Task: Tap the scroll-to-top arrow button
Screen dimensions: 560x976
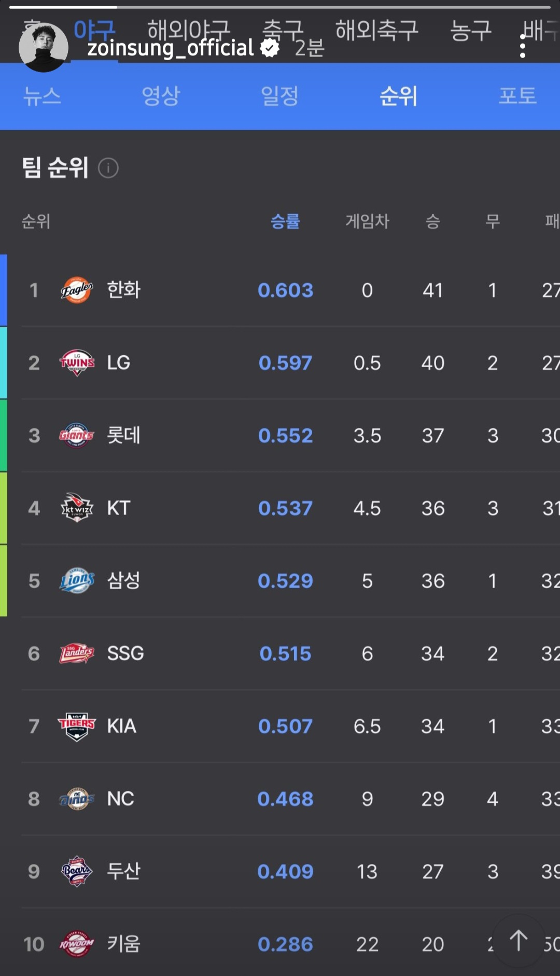Action: (x=518, y=941)
